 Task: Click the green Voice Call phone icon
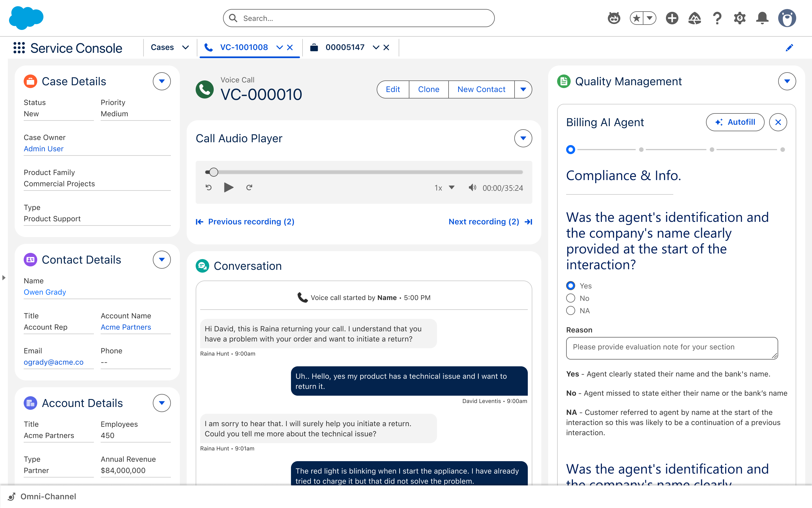click(x=205, y=89)
